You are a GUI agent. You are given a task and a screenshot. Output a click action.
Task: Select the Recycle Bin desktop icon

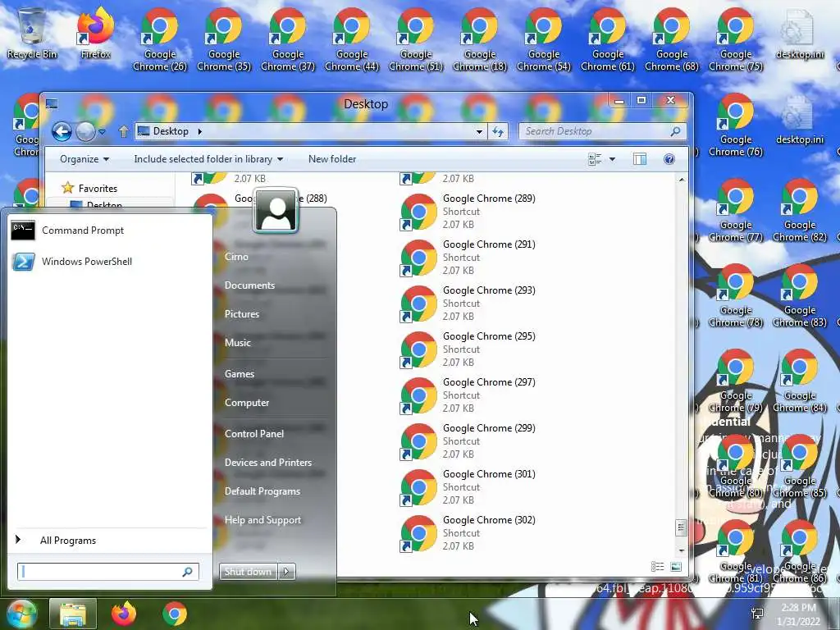click(x=32, y=33)
